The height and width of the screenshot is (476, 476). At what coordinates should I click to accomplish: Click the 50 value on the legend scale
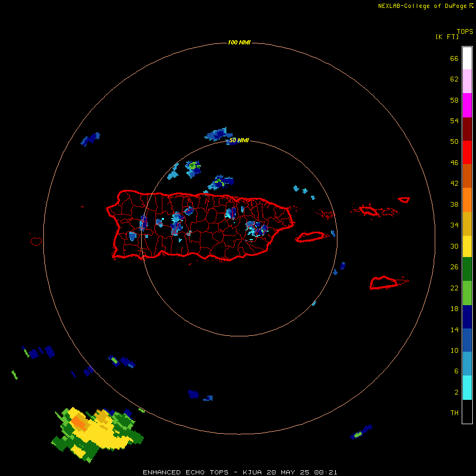454,142
